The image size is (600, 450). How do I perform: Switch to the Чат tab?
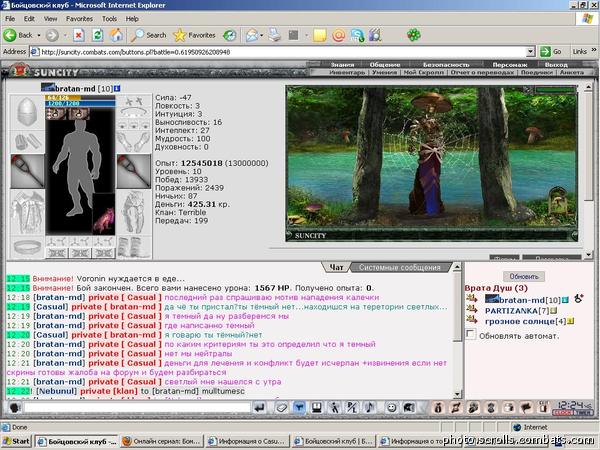click(336, 267)
